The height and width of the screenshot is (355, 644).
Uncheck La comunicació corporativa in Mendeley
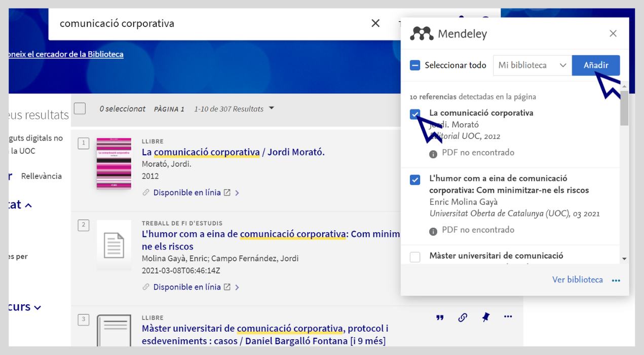415,114
